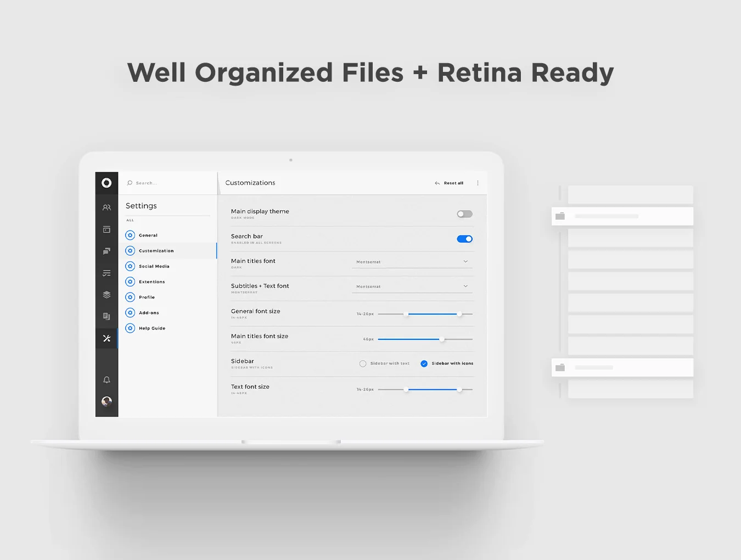Open General settings menu item
Screen dimensions: 741x560
(x=167, y=235)
